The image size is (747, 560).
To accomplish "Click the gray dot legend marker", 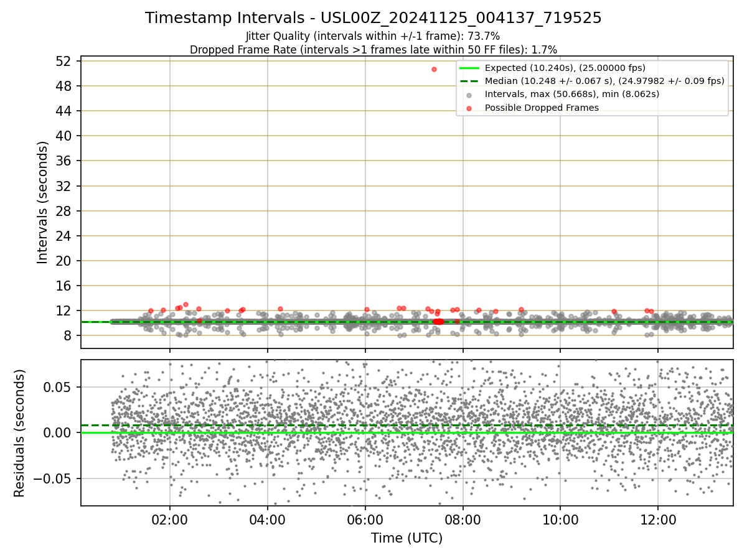I will point(469,95).
